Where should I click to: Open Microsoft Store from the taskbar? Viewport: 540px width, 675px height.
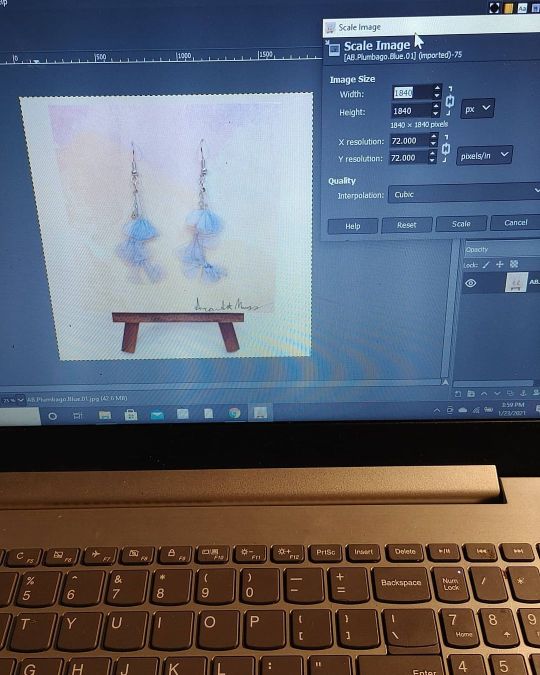point(131,415)
